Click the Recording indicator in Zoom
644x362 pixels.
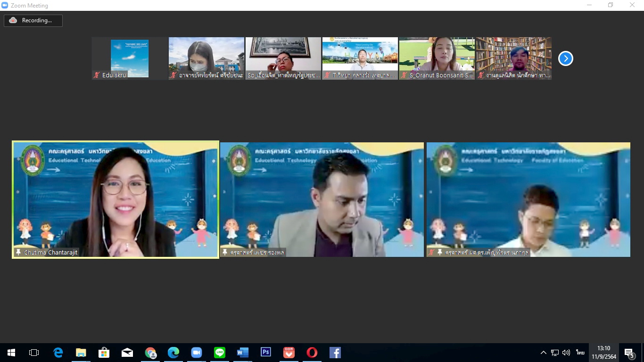pos(33,20)
